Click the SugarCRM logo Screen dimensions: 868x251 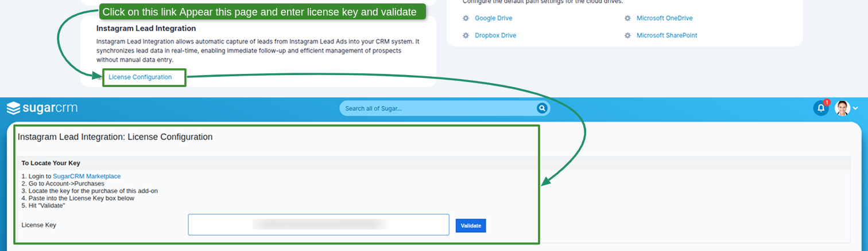point(42,108)
